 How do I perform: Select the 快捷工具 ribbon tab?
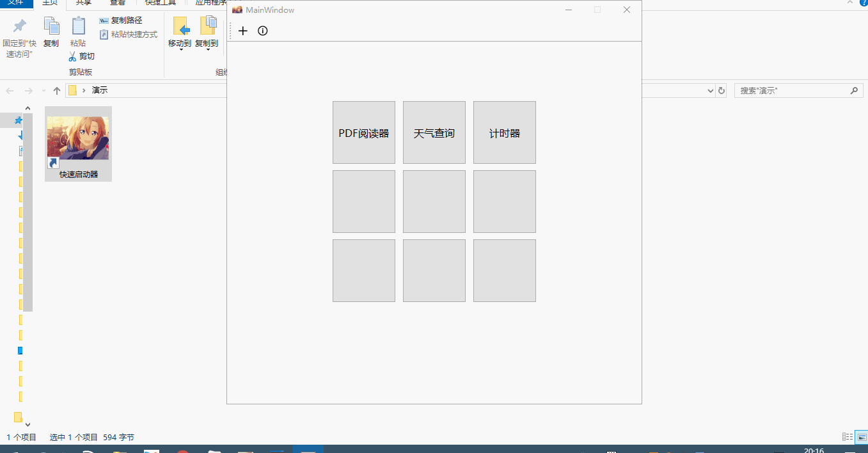click(x=161, y=3)
